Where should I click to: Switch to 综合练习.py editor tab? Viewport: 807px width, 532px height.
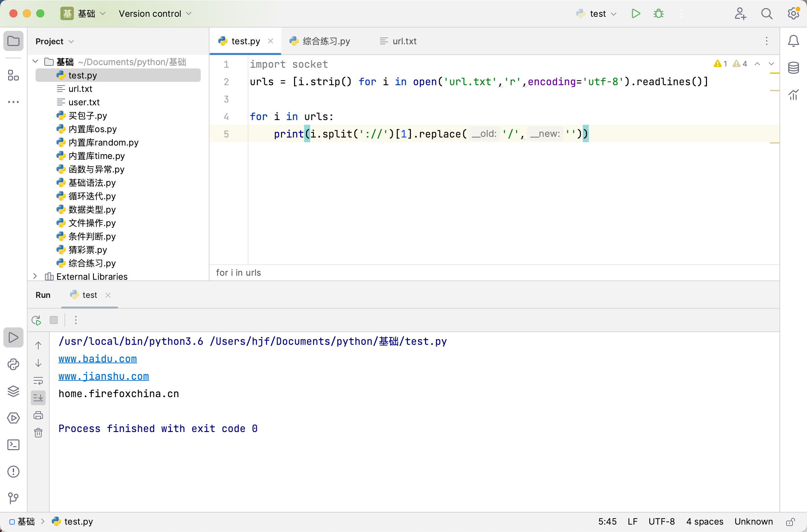320,41
